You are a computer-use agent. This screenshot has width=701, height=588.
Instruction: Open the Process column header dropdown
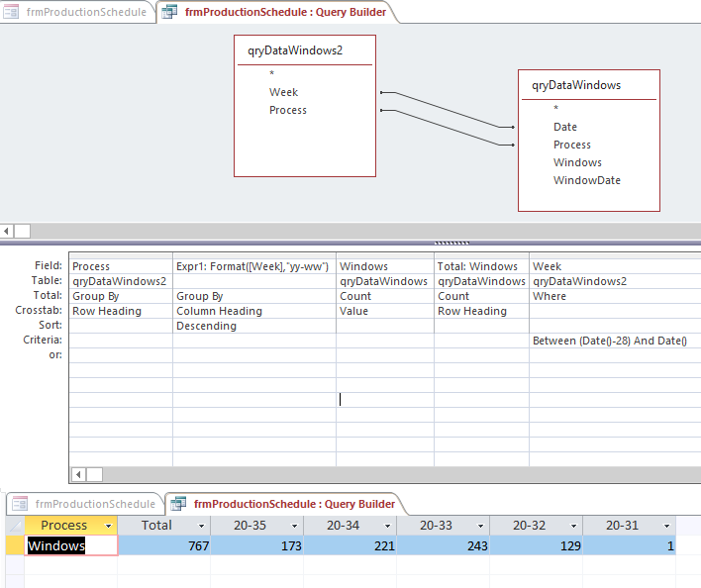tap(109, 526)
